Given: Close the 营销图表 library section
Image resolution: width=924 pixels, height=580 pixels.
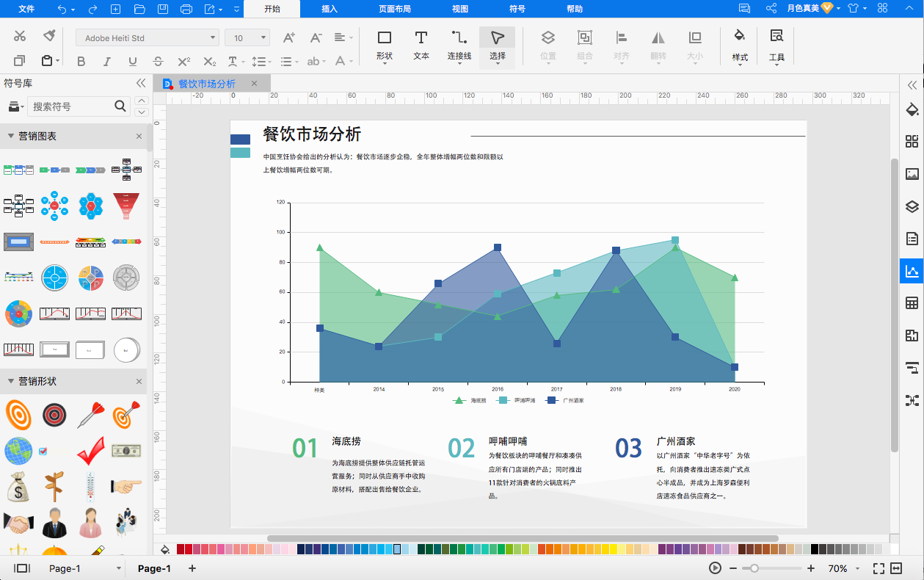Looking at the screenshot, I should click(139, 136).
